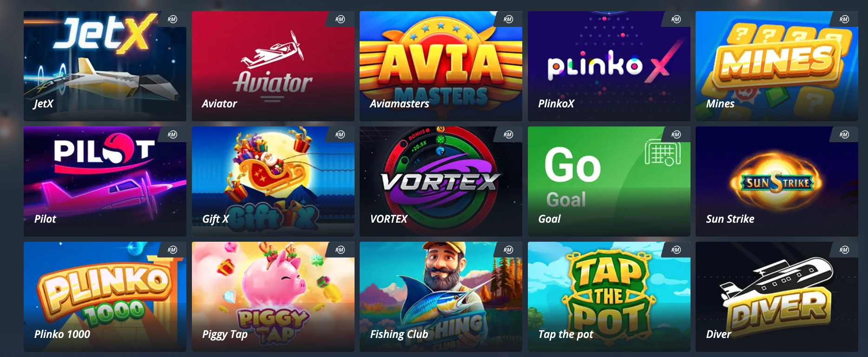Select the VORTEX game tile
This screenshot has height=357, width=868.
(441, 181)
